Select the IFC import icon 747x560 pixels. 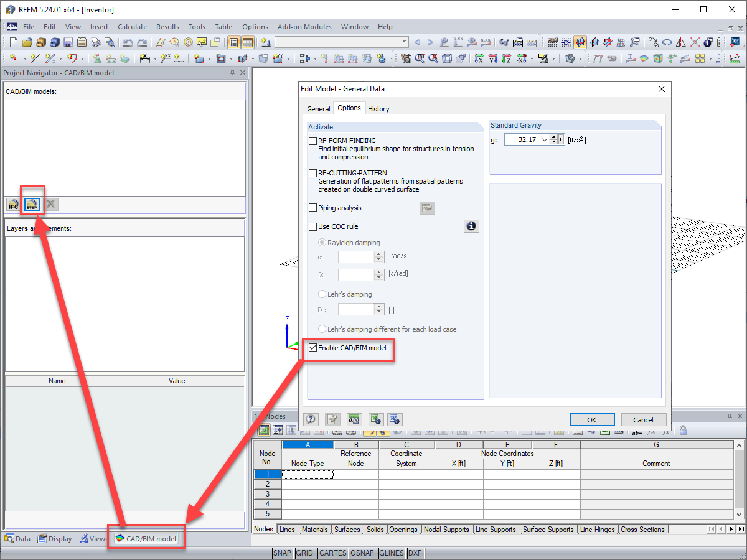coord(12,204)
